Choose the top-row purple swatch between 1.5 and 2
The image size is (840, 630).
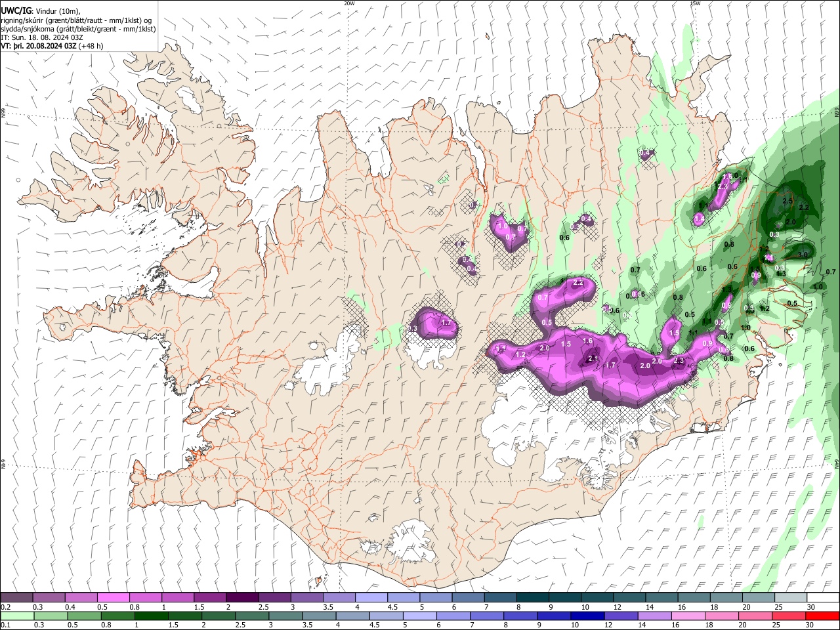(x=210, y=597)
